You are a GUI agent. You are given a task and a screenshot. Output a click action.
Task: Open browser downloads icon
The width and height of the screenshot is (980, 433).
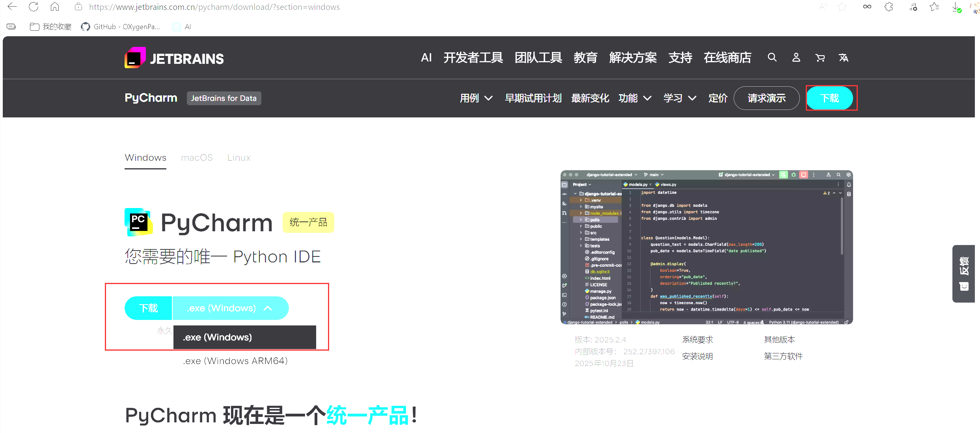(x=956, y=7)
